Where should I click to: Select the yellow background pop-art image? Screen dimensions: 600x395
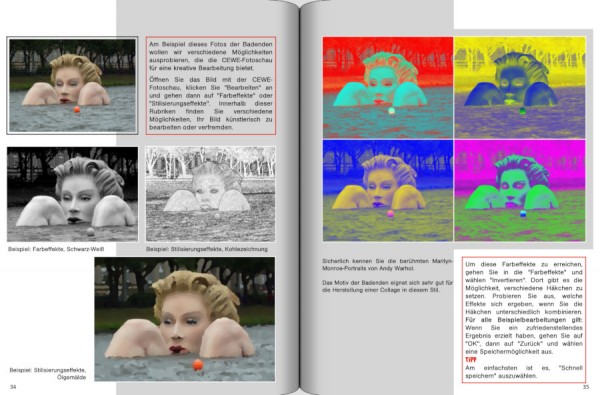(520, 87)
